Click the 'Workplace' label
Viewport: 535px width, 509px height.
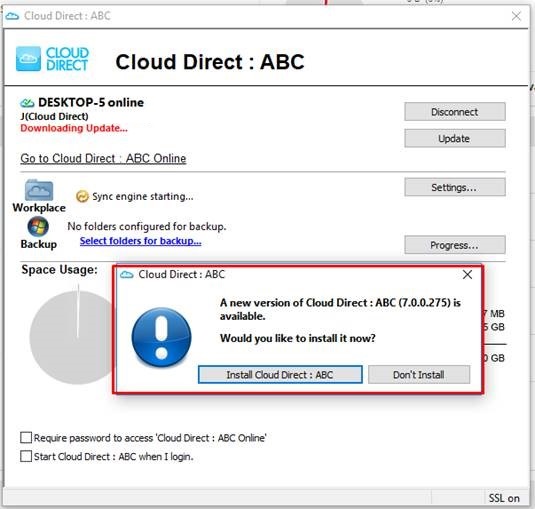pyautogui.click(x=39, y=208)
